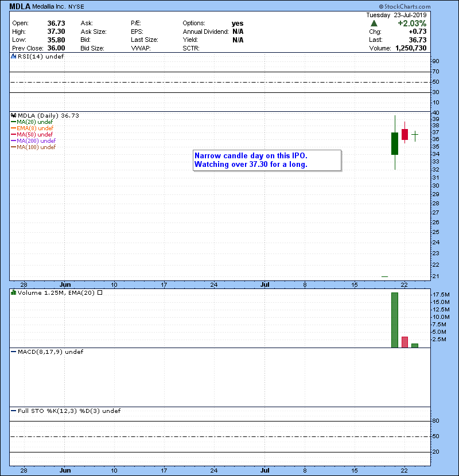Click the Open value 36.73
Viewport: 459px width, 476px height.
click(x=56, y=24)
